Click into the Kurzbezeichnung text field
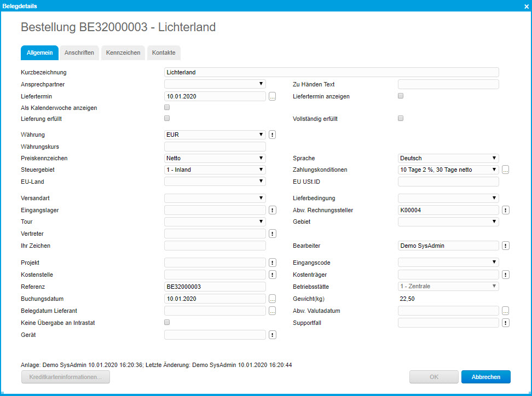This screenshot has height=396, width=532. point(331,72)
